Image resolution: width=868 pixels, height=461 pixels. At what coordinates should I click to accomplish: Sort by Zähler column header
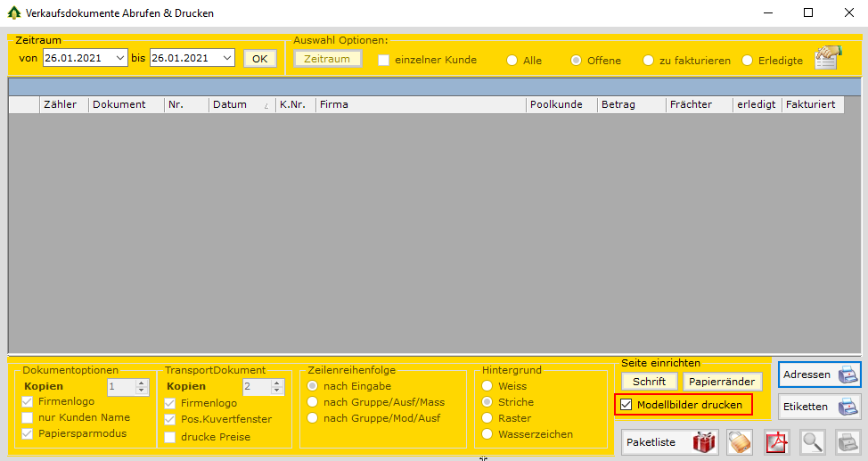63,104
